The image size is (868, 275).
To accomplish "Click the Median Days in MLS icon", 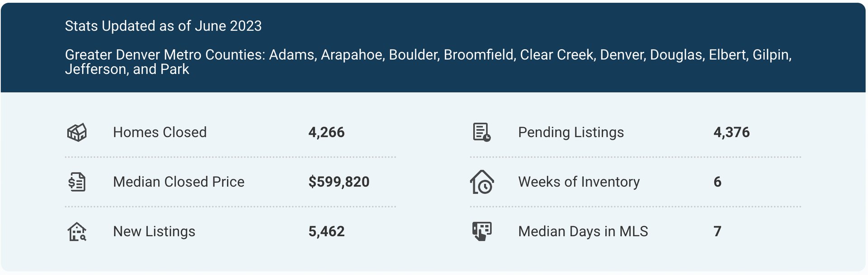I will click(x=482, y=231).
